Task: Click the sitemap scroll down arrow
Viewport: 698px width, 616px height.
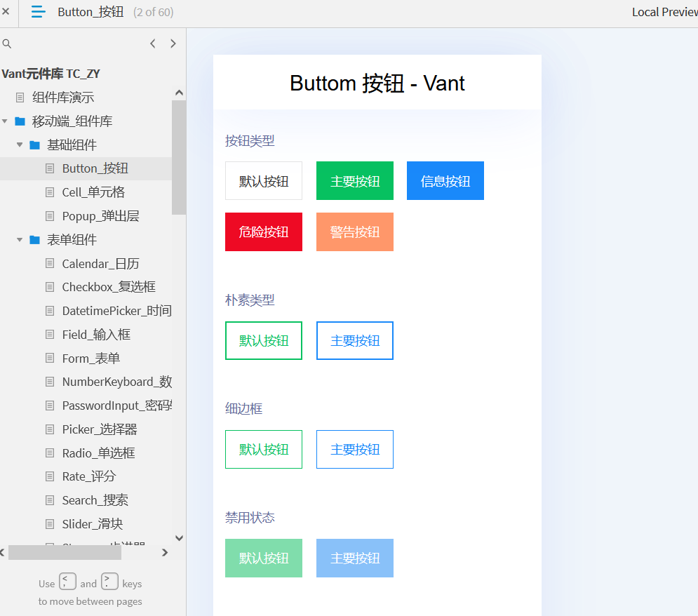Action: point(179,538)
